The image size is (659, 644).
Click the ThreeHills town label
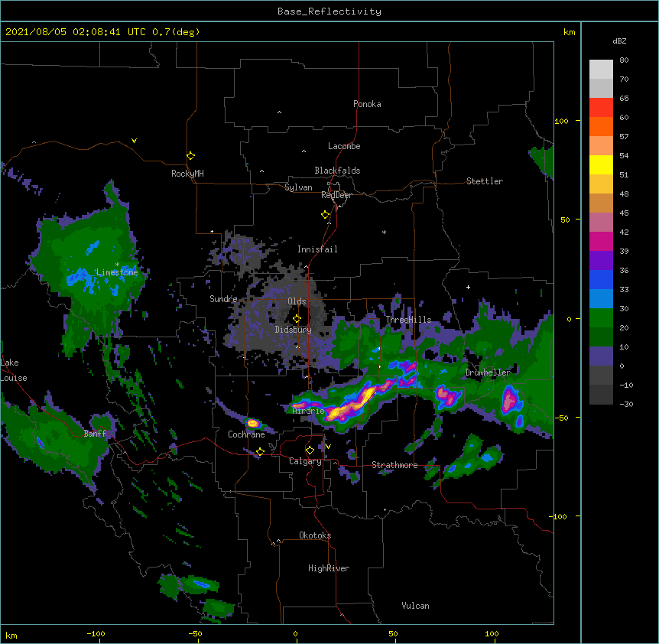409,320
